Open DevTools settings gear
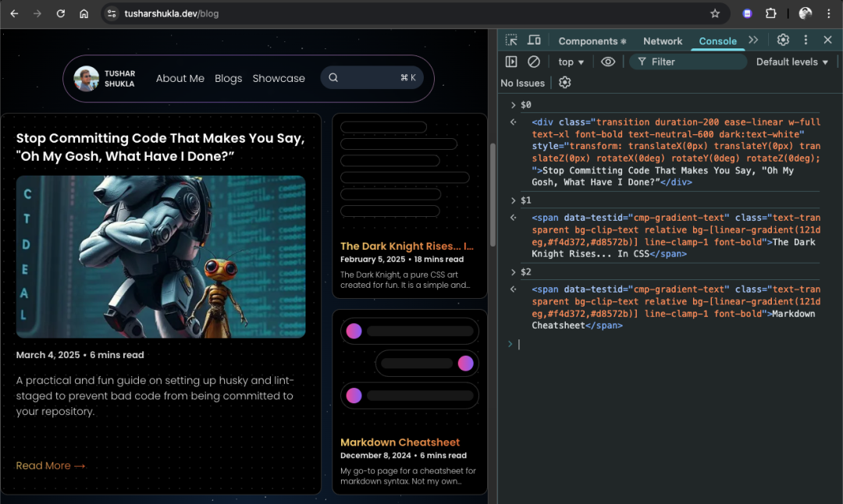843x504 pixels. click(782, 40)
